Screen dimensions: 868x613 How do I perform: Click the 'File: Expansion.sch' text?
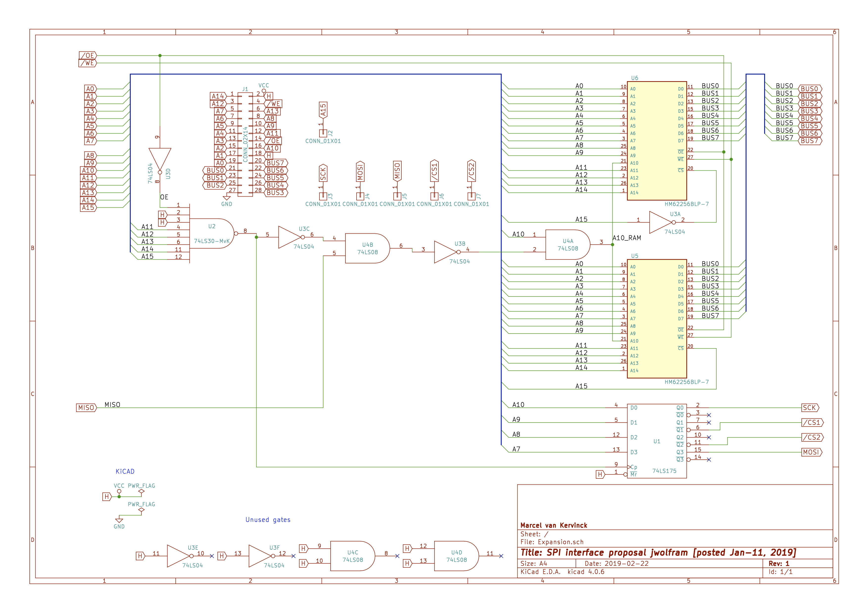[552, 542]
